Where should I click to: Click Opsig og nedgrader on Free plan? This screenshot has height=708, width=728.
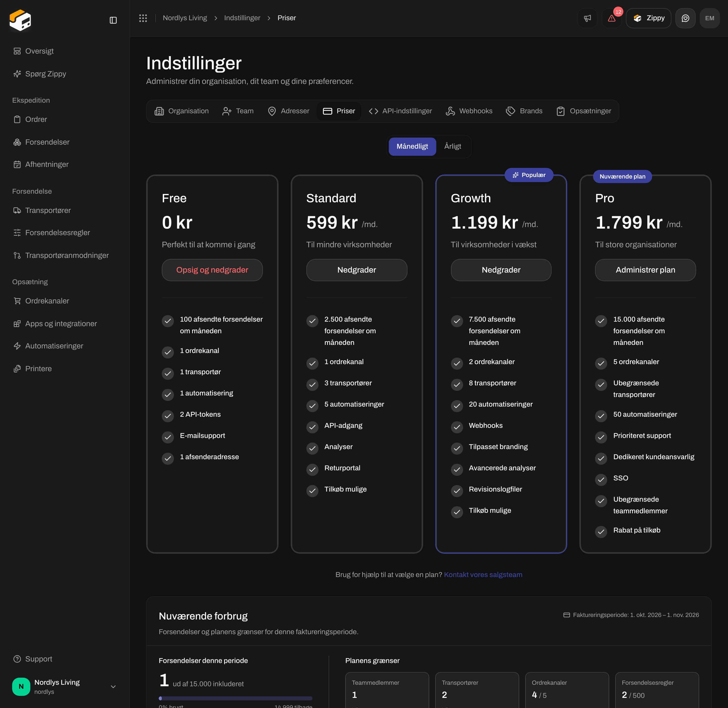pos(212,270)
